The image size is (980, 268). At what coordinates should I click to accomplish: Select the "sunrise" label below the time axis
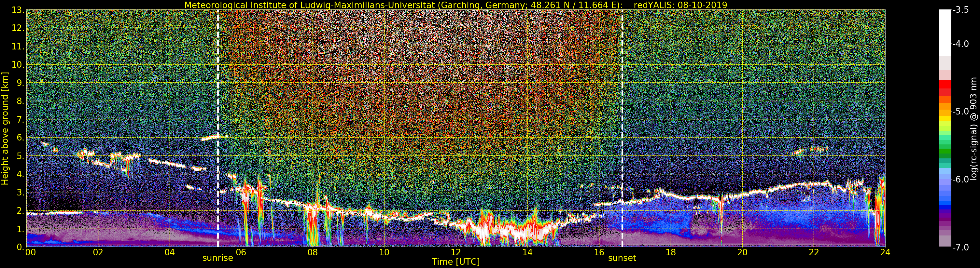tap(217, 258)
